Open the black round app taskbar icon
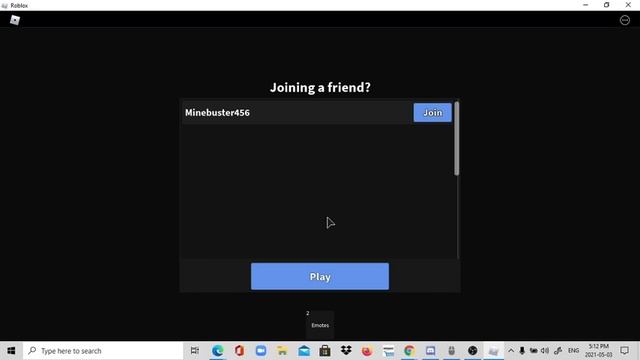The height and width of the screenshot is (360, 640). 473,351
